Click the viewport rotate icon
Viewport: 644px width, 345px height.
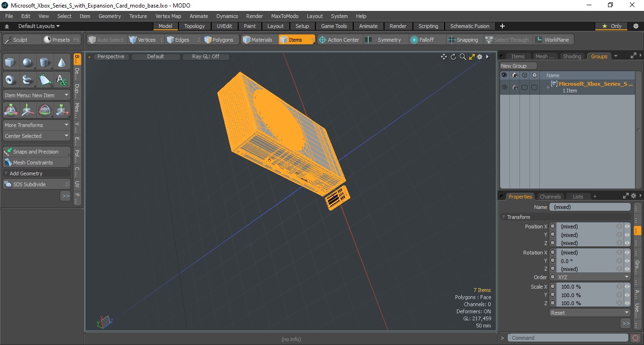(x=453, y=57)
